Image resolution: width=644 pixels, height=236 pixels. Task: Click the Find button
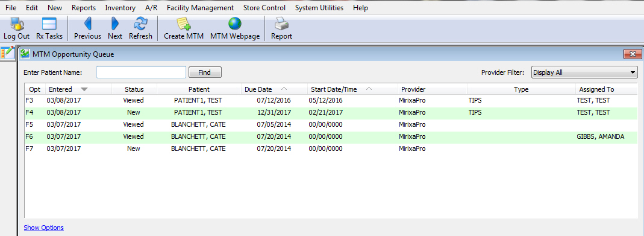click(205, 72)
